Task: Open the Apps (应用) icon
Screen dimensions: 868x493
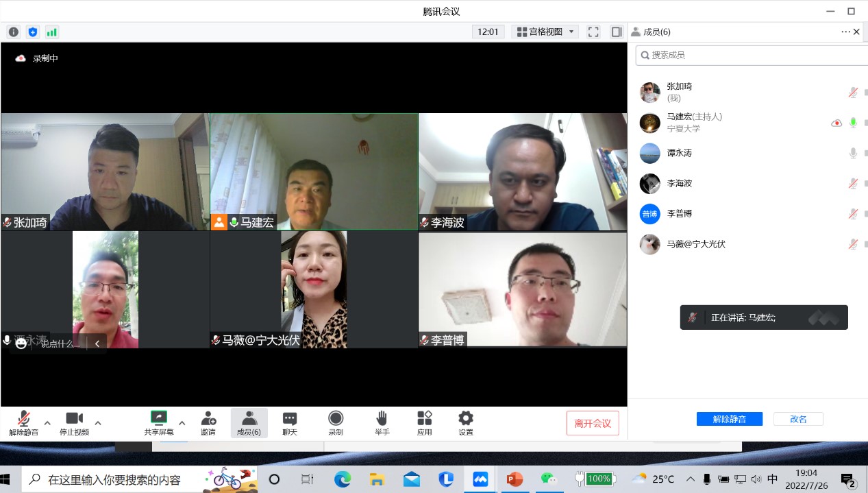Action: pos(425,422)
